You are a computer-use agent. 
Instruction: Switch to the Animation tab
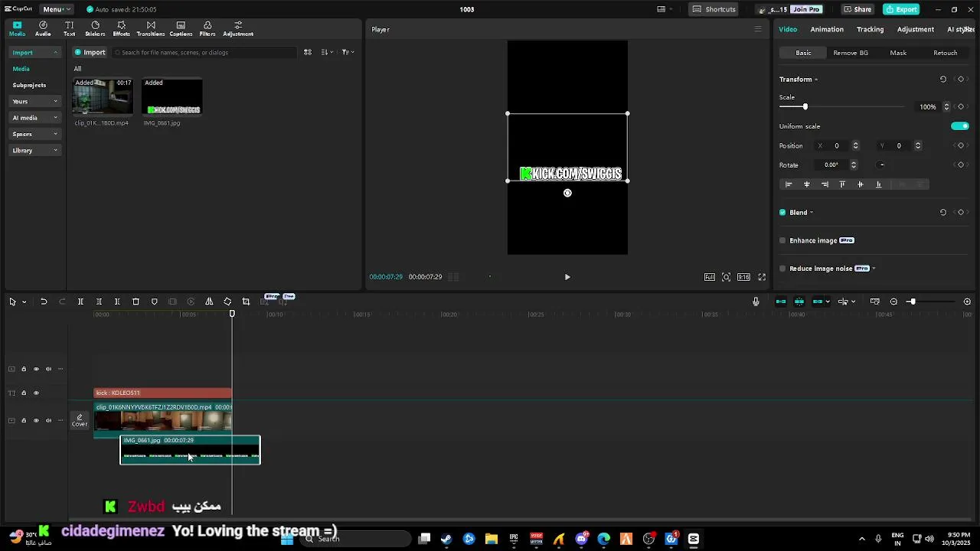point(827,29)
